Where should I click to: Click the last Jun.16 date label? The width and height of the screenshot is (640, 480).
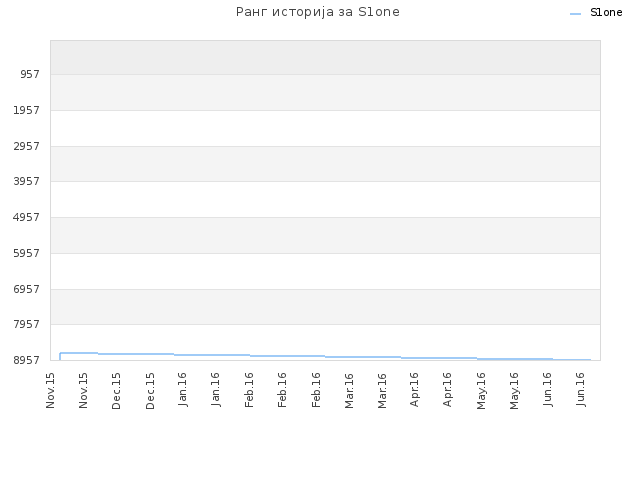pyautogui.click(x=580, y=389)
